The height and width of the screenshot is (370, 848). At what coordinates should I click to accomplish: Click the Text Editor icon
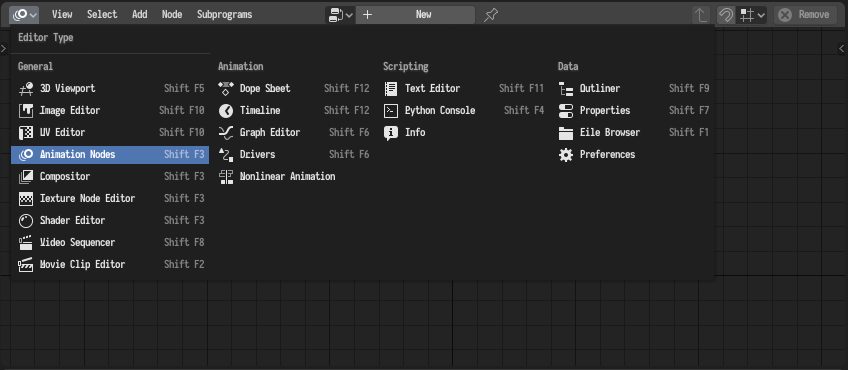pyautogui.click(x=391, y=89)
